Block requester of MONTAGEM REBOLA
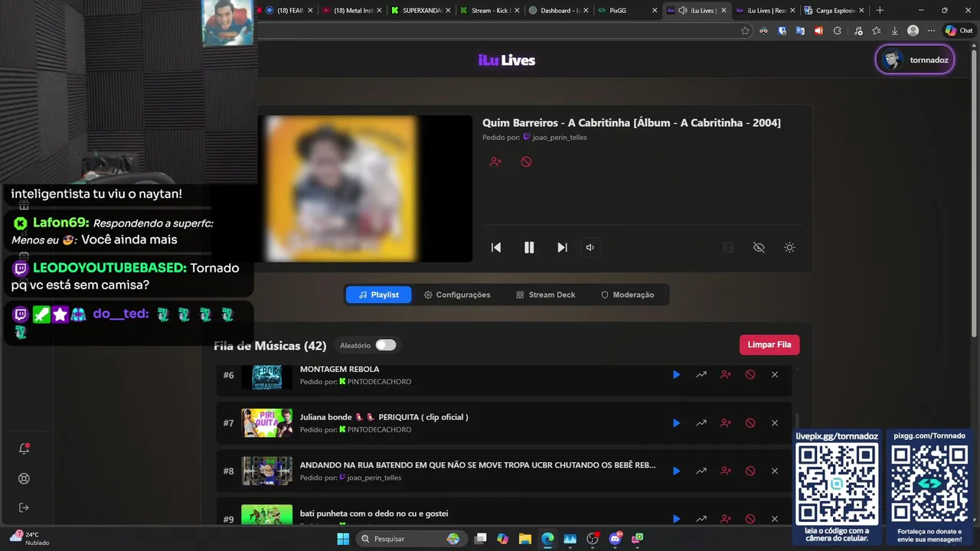Image resolution: width=980 pixels, height=551 pixels. pos(726,375)
